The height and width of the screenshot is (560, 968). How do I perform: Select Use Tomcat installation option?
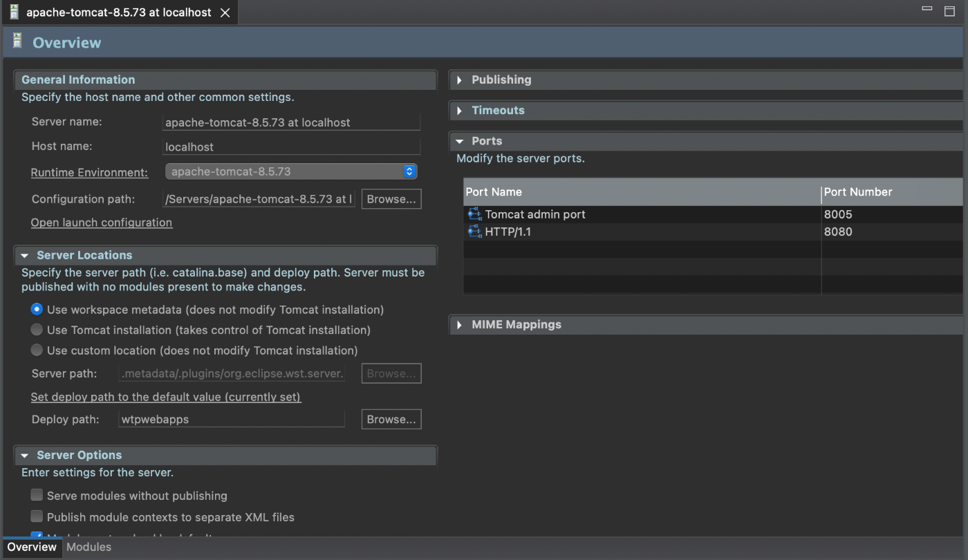[37, 330]
